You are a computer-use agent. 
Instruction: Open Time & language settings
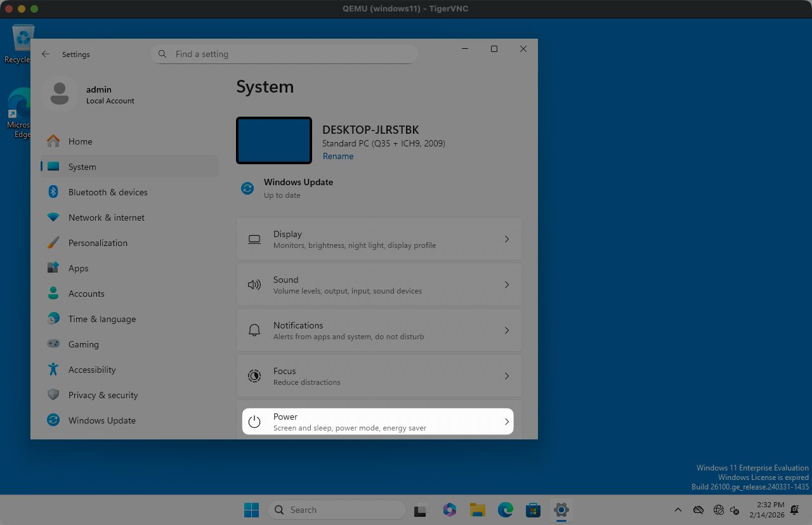(101, 319)
